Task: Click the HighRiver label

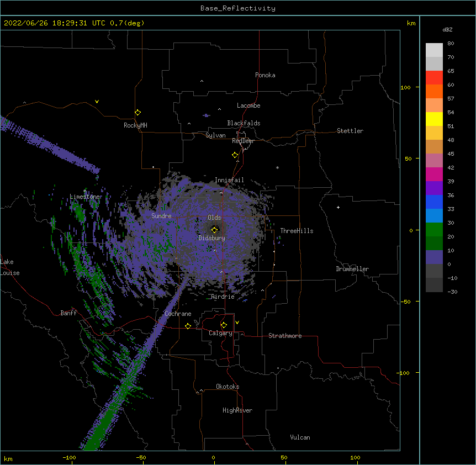Action: [237, 410]
